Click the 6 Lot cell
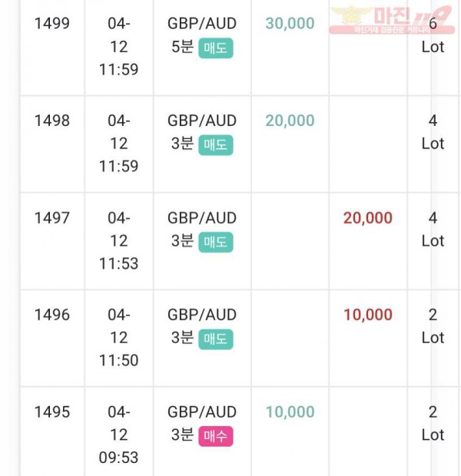 433,35
